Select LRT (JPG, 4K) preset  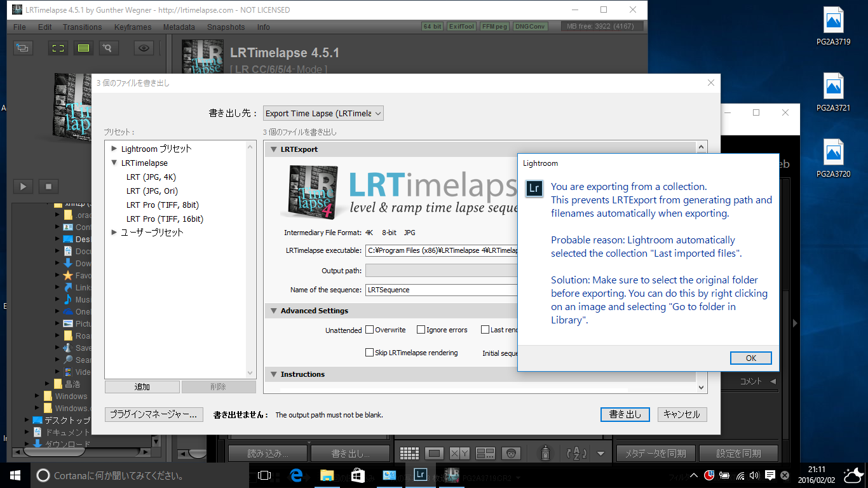(151, 177)
